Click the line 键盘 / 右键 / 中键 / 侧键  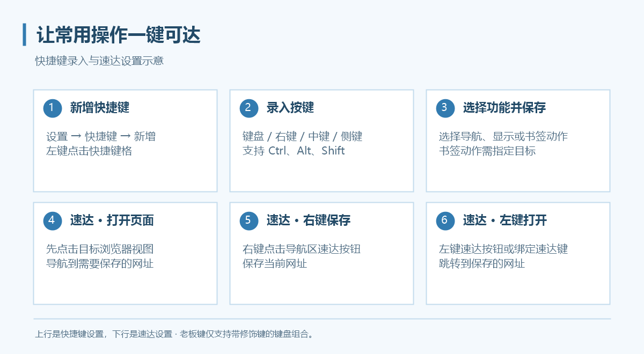303,137
